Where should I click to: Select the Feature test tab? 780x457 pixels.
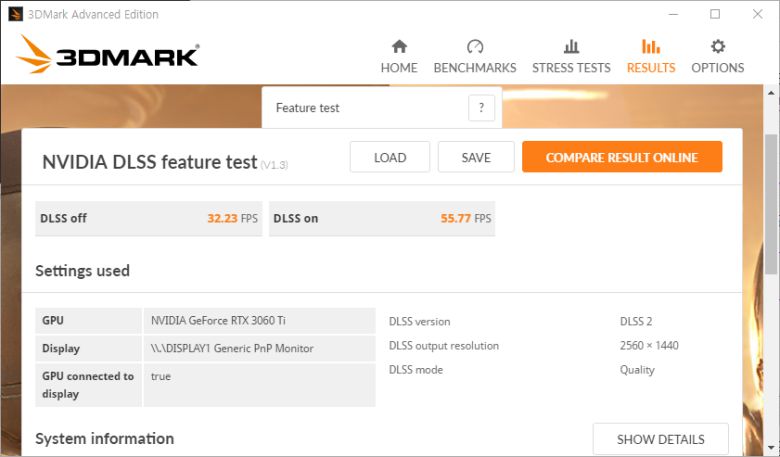(x=308, y=108)
